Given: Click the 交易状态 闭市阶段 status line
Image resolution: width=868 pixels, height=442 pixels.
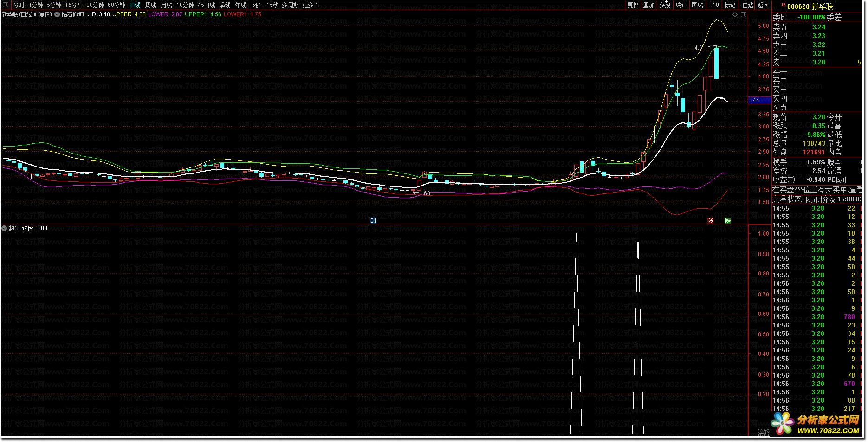Looking at the screenshot, I should pyautogui.click(x=817, y=199).
